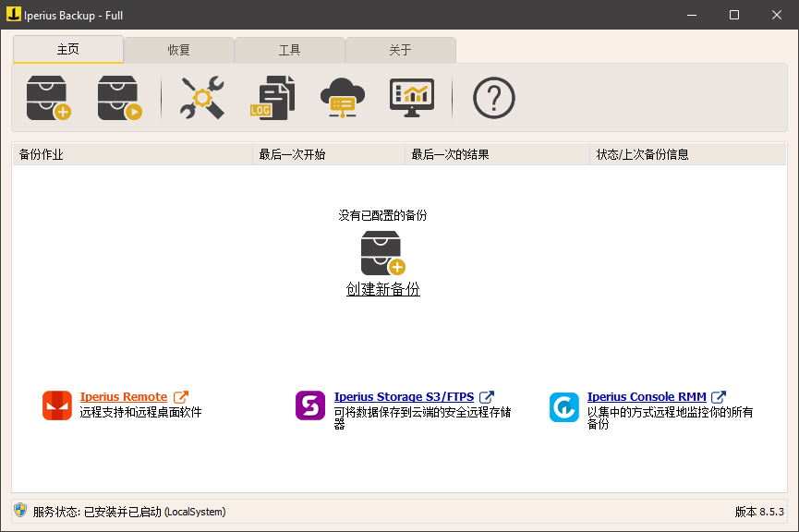Switch to the 恢复 tab
799x532 pixels.
coord(179,50)
